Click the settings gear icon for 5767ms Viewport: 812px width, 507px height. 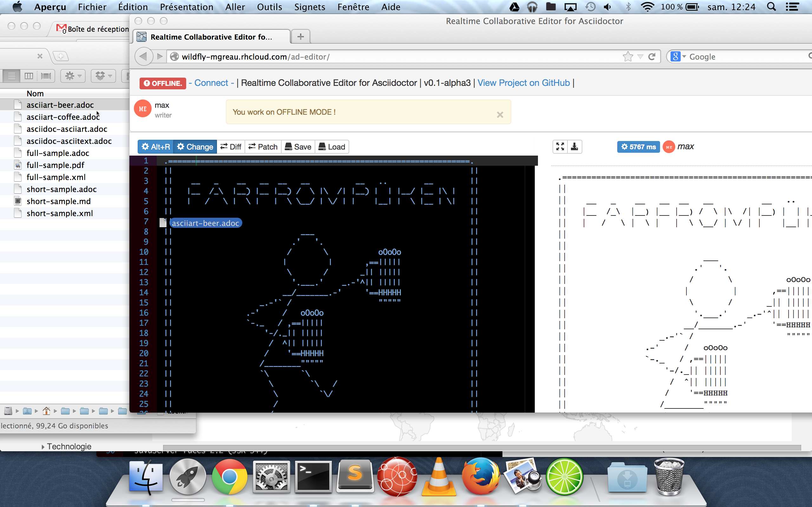pyautogui.click(x=624, y=147)
